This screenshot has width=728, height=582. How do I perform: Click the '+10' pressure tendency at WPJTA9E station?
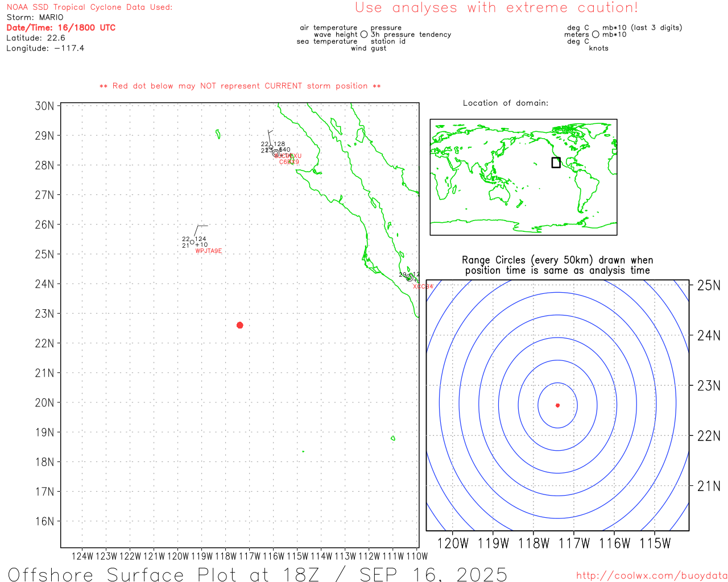(202, 245)
